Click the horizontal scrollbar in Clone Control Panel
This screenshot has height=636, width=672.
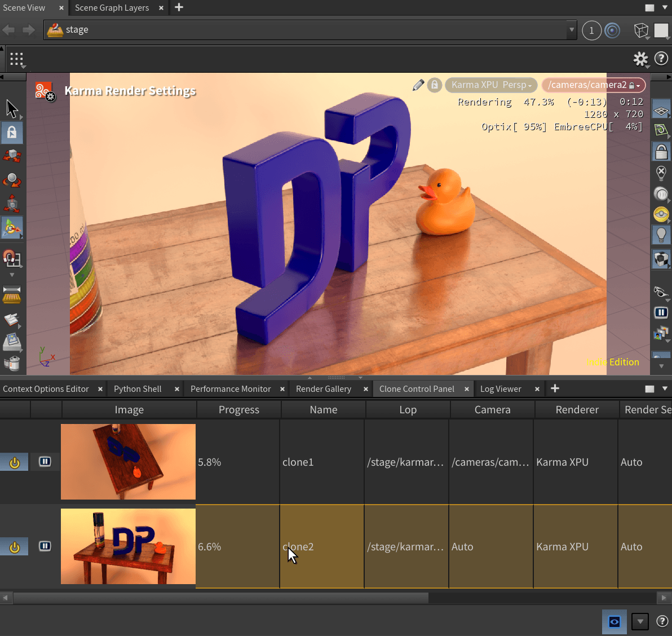click(220, 597)
